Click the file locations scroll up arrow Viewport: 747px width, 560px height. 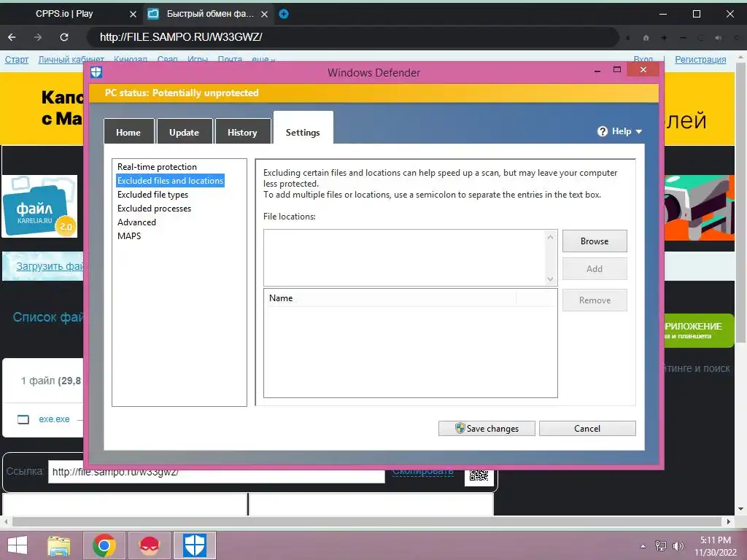pos(550,237)
